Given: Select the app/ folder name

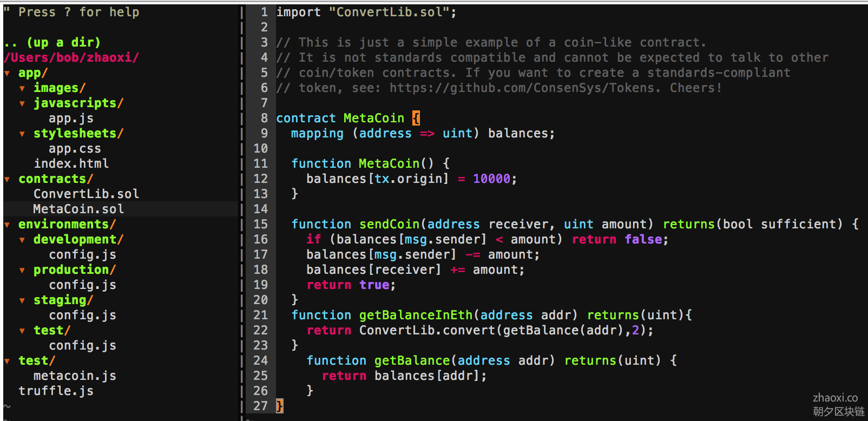Looking at the screenshot, I should pyautogui.click(x=33, y=73).
